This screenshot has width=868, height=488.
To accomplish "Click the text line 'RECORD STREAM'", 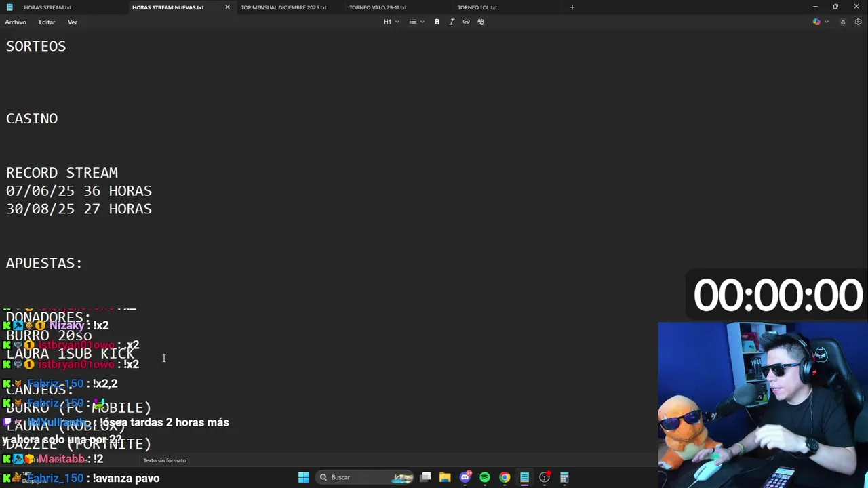I will 62,173.
